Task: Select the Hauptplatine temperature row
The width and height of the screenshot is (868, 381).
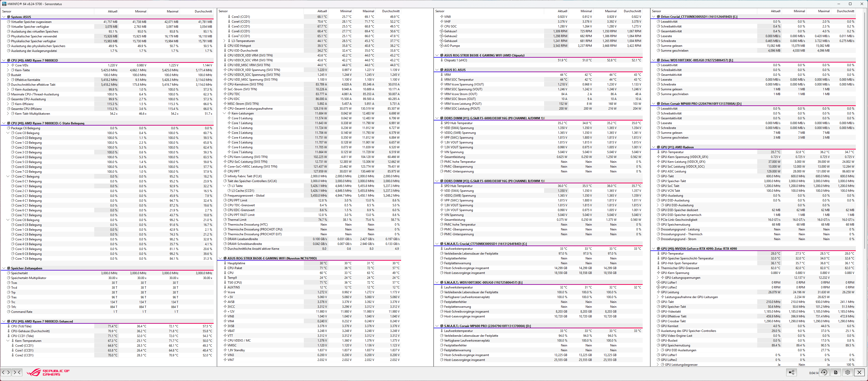Action: coord(310,263)
